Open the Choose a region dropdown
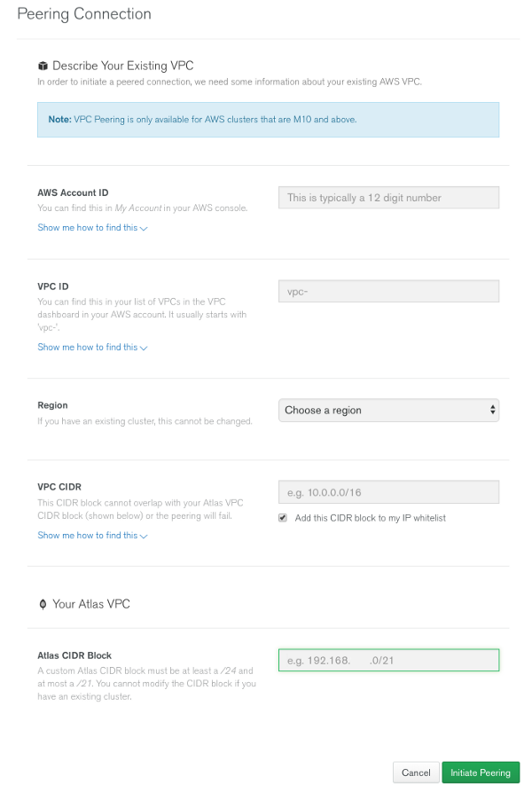This screenshot has height=800, width=532. (389, 411)
